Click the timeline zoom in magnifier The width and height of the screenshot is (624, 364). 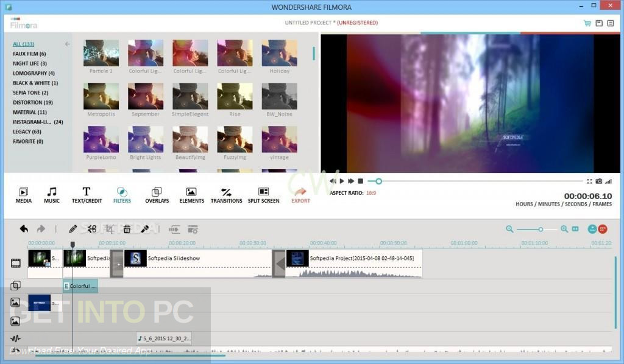(564, 229)
